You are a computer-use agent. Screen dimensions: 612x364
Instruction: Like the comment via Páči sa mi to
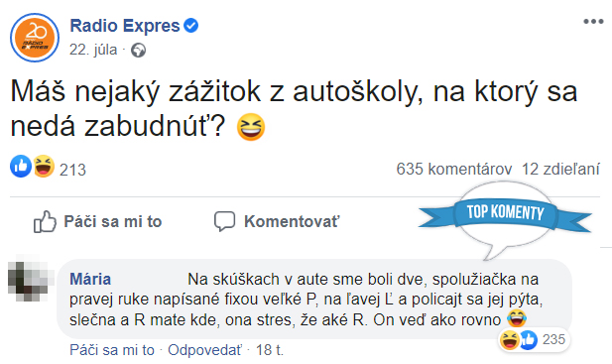[112, 350]
